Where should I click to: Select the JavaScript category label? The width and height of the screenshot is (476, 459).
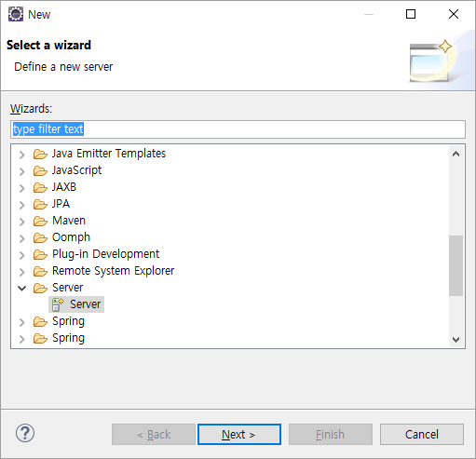[76, 170]
